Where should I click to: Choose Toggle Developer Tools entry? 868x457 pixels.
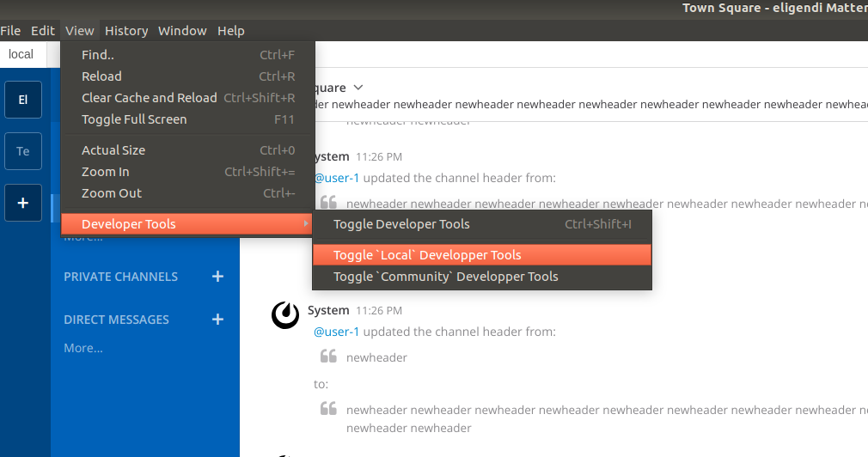pyautogui.click(x=482, y=224)
